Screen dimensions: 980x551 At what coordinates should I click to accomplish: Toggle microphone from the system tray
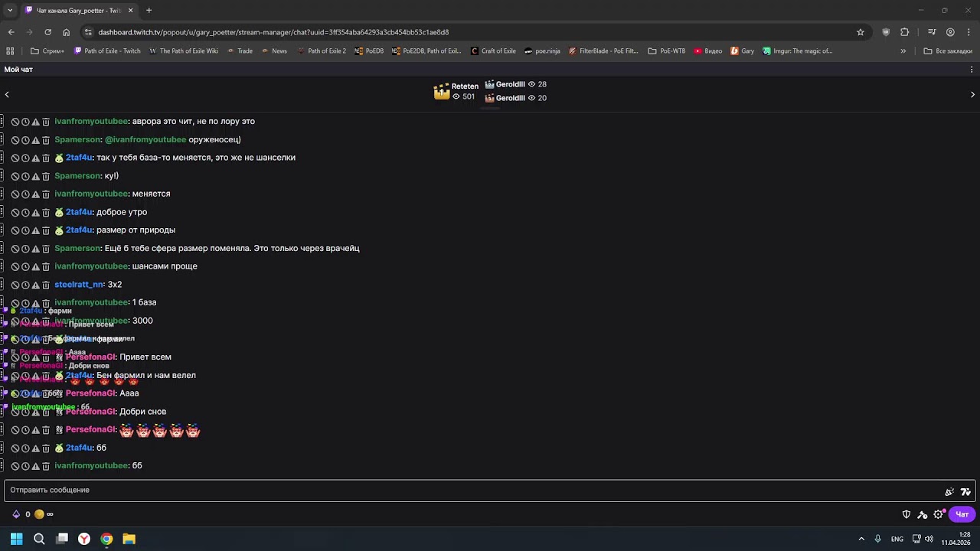click(x=877, y=539)
